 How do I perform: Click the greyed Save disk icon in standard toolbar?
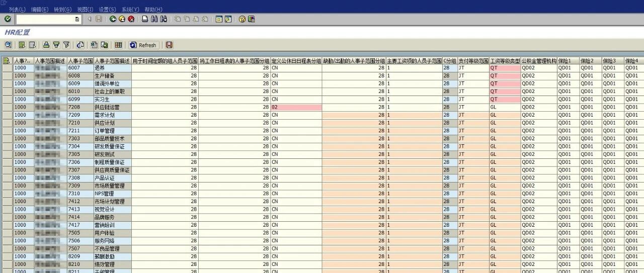click(99, 19)
